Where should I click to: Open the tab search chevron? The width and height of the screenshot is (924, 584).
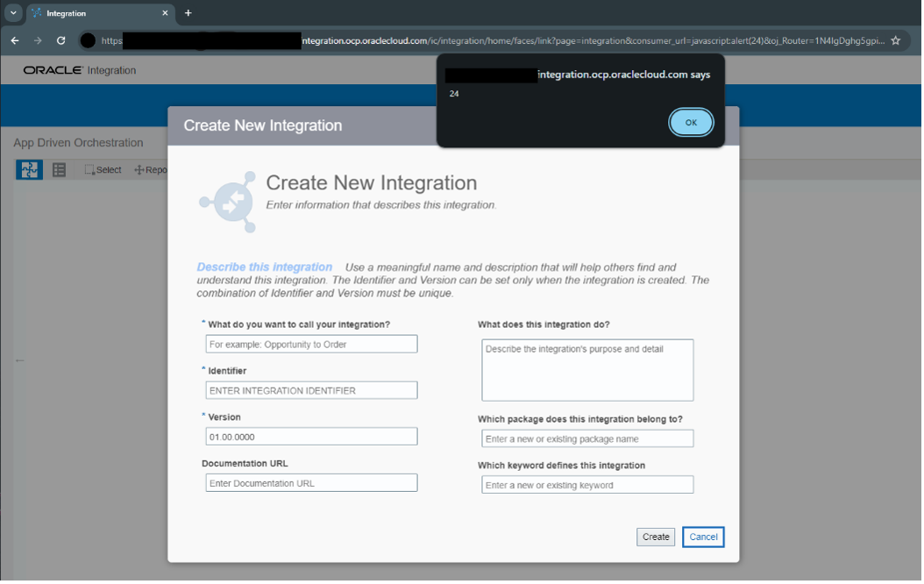pyautogui.click(x=12, y=13)
